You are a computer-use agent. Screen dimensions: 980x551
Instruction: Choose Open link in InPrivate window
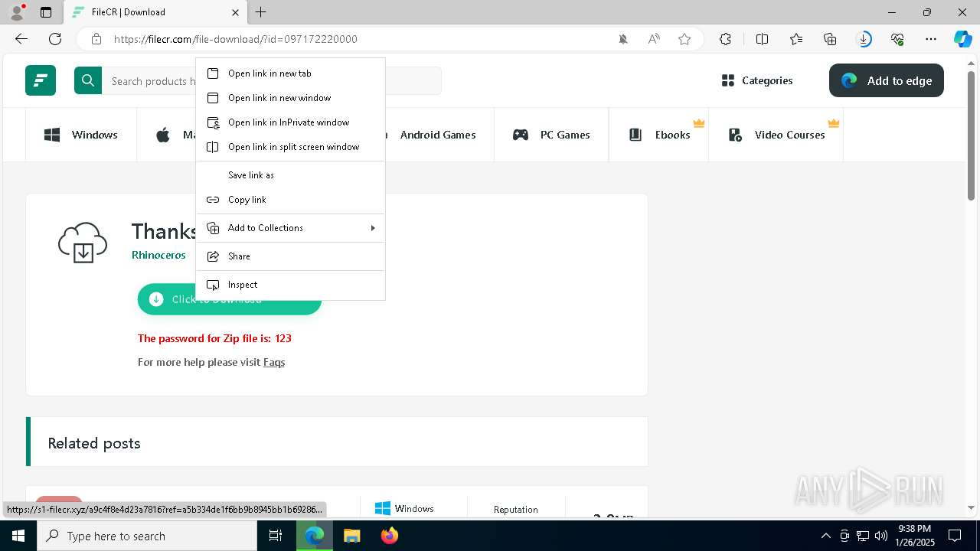pos(290,122)
